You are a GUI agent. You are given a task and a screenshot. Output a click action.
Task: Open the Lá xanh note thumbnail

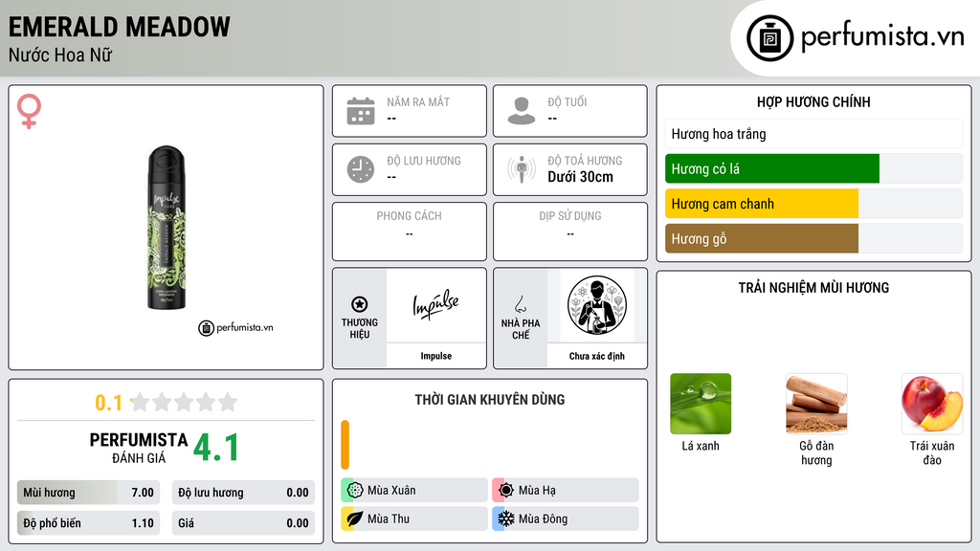coord(701,404)
